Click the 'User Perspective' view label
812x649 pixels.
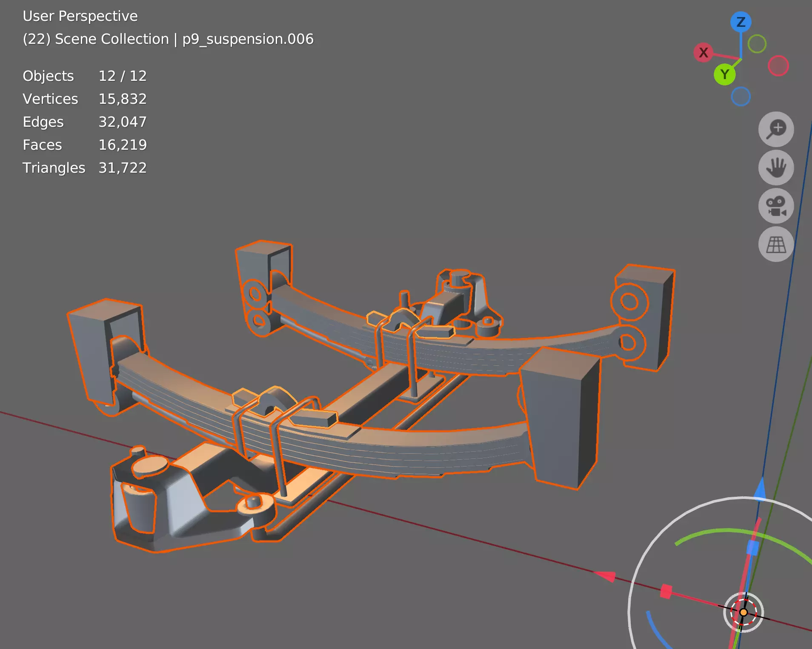pos(80,16)
